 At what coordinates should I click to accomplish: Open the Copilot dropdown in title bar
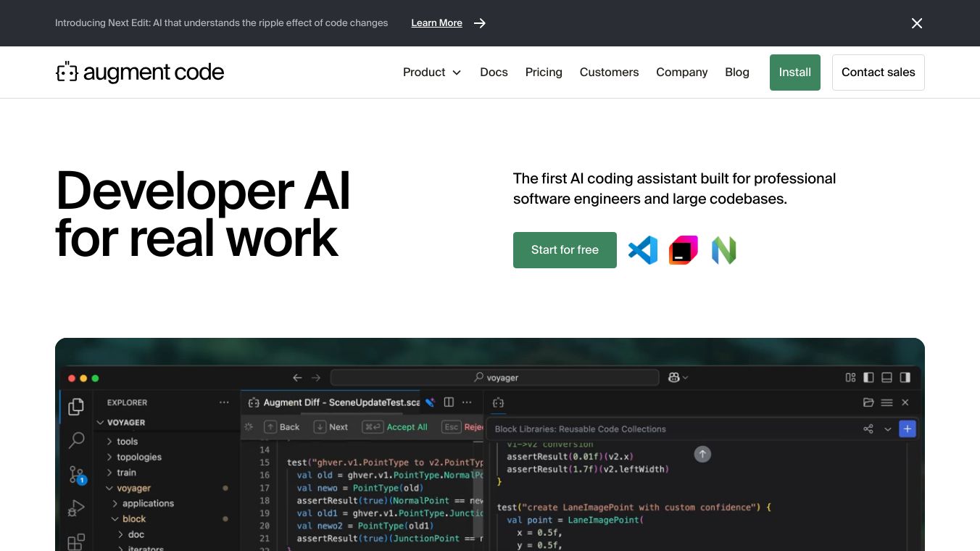(678, 378)
